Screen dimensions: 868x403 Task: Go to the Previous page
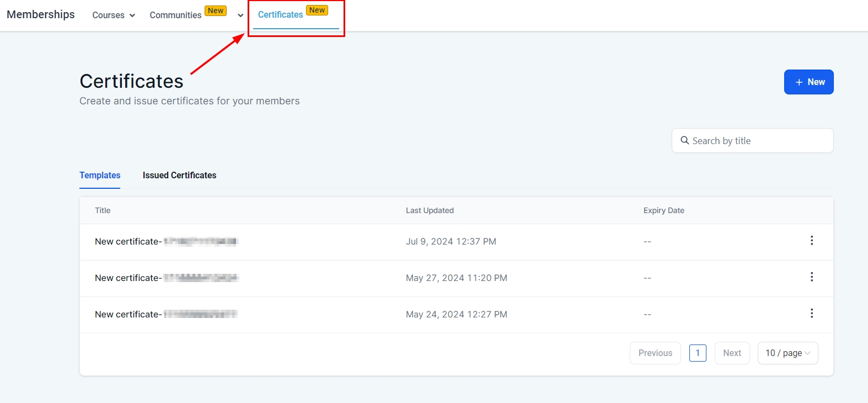point(655,353)
